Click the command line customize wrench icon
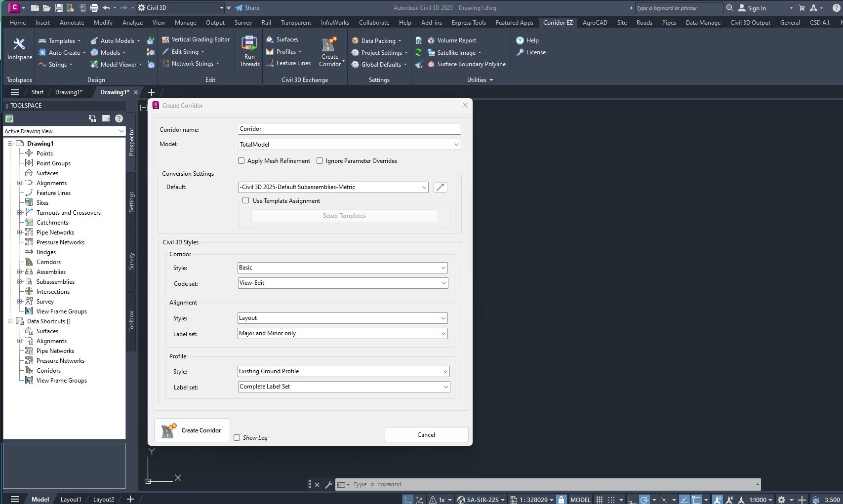843x504 pixels. (x=328, y=485)
